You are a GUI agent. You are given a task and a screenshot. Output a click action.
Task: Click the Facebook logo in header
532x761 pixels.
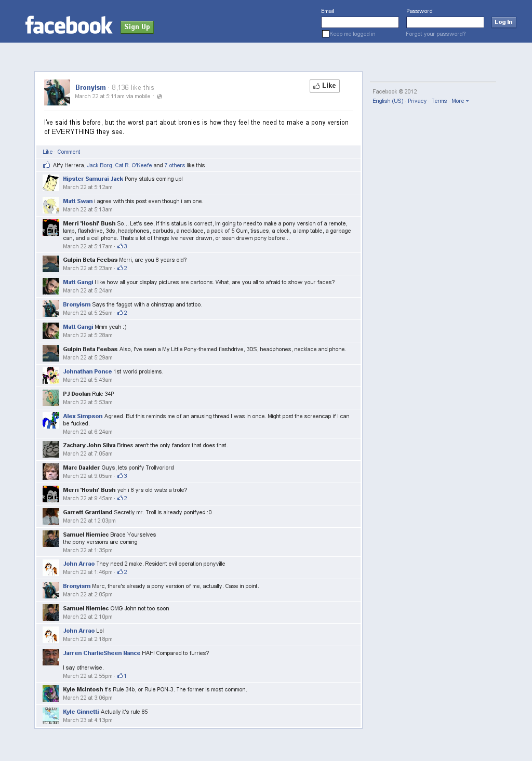click(x=69, y=25)
